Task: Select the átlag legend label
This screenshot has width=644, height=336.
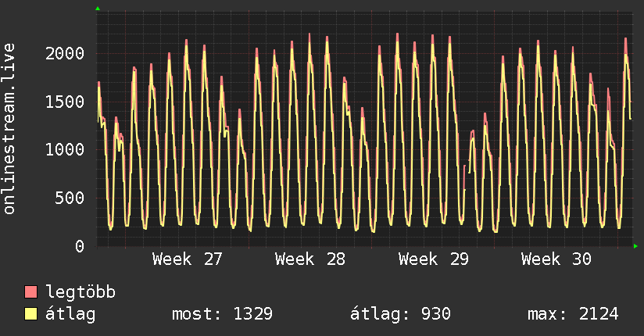Action: click(x=70, y=314)
